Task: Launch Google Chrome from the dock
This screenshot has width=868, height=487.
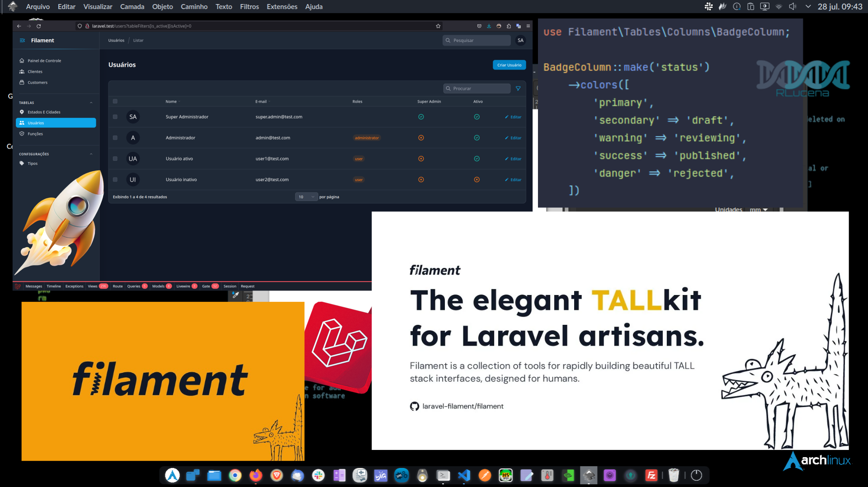Action: 235,475
